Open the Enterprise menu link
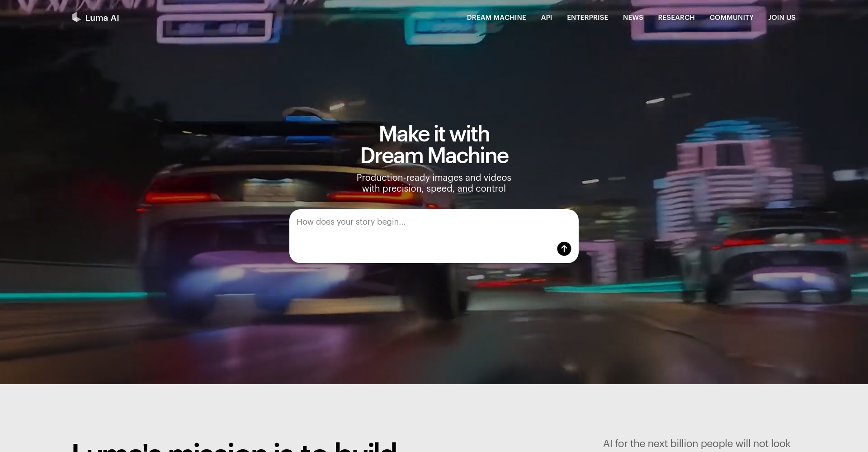Image resolution: width=868 pixels, height=452 pixels. pos(587,18)
